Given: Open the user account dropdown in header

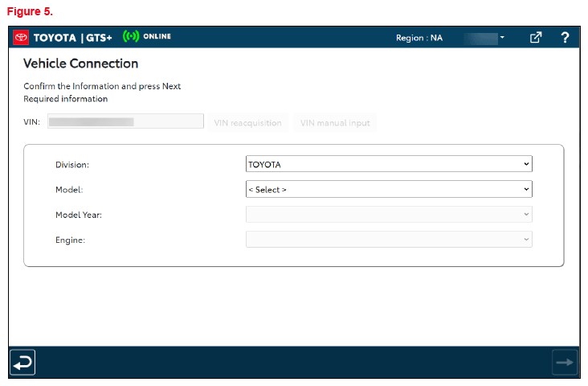Looking at the screenshot, I should click(484, 38).
